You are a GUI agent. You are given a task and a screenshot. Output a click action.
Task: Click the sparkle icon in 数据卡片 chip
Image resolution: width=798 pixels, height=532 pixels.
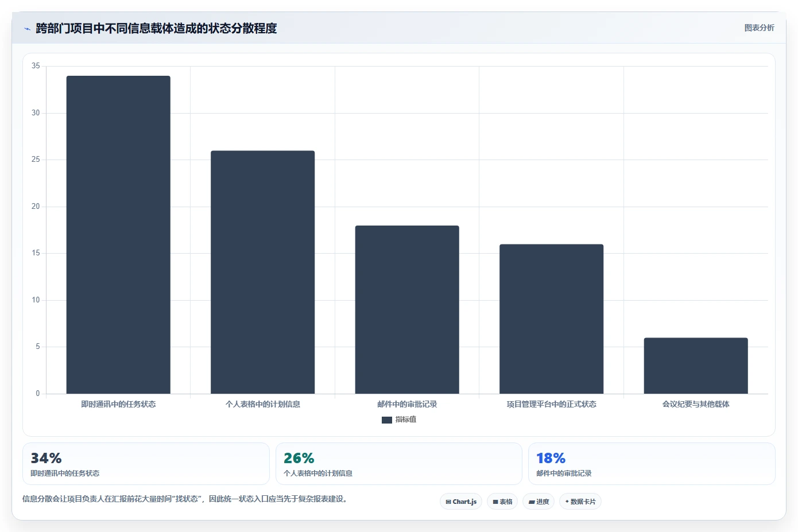point(567,502)
